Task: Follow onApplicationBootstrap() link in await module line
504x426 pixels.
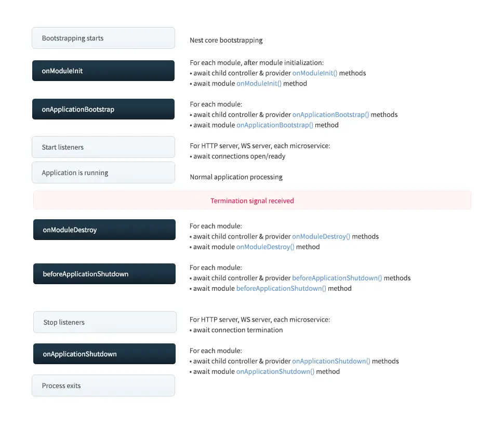Action: 275,125
